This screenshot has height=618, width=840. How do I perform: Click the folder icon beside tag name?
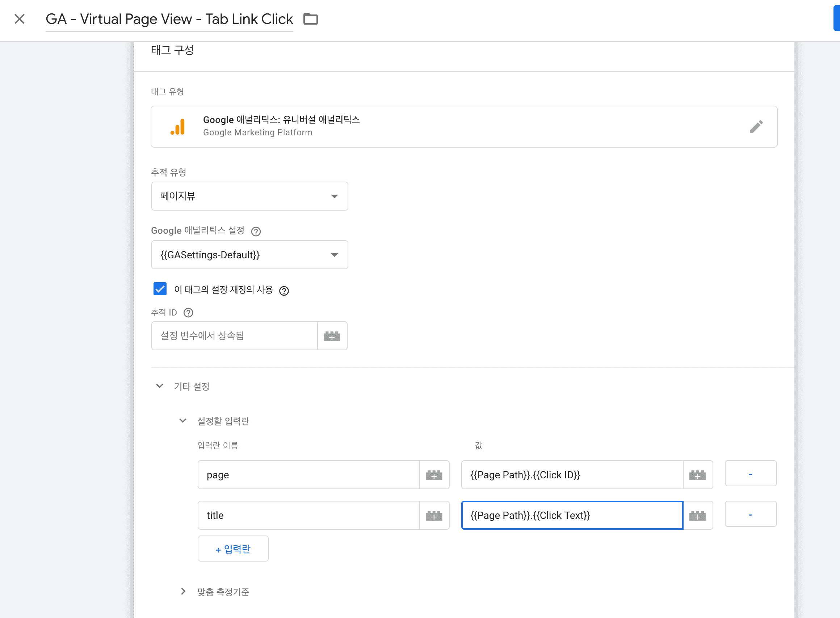pyautogui.click(x=310, y=19)
